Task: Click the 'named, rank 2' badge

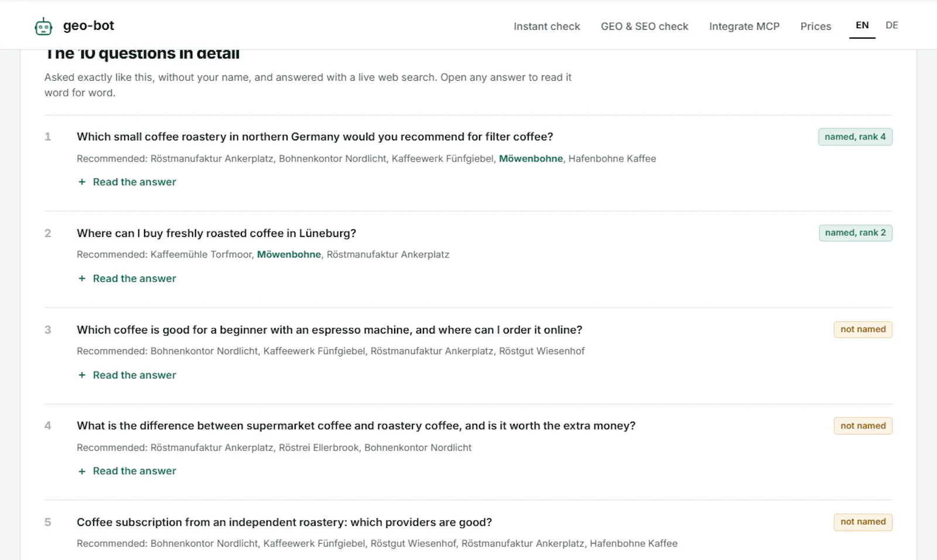Action: (x=855, y=233)
